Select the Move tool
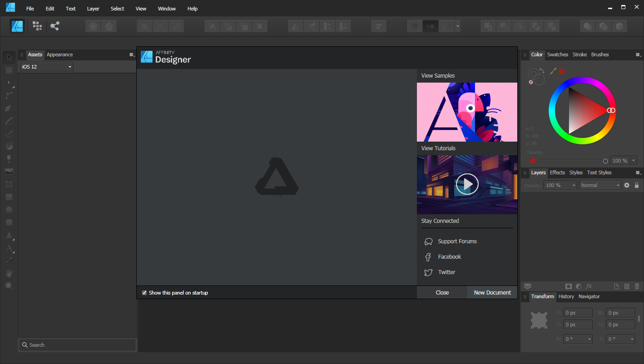The image size is (644, 364). click(x=9, y=57)
